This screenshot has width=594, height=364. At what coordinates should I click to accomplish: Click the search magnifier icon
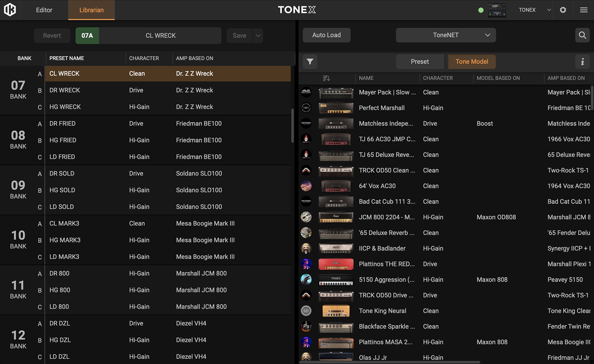click(x=582, y=35)
